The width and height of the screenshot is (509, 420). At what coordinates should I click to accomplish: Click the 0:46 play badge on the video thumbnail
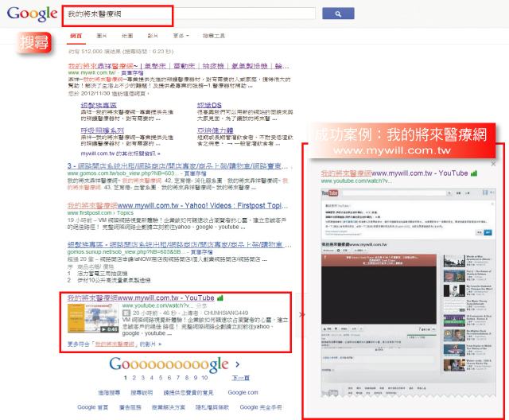click(109, 329)
